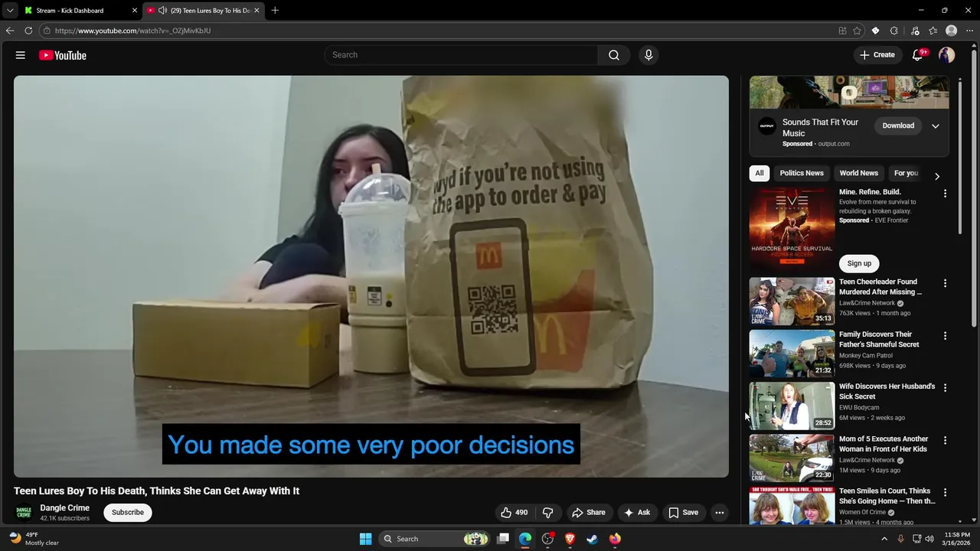Open Brave browser from taskbar

click(x=570, y=539)
